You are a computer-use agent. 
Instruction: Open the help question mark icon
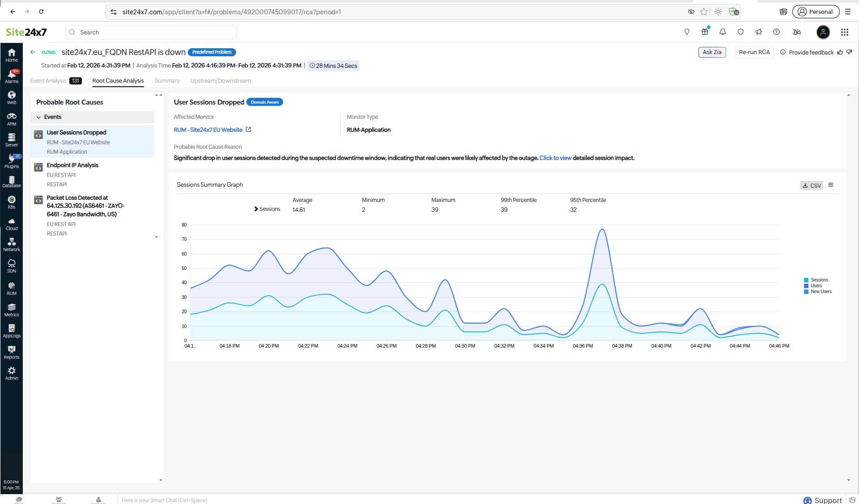(776, 32)
